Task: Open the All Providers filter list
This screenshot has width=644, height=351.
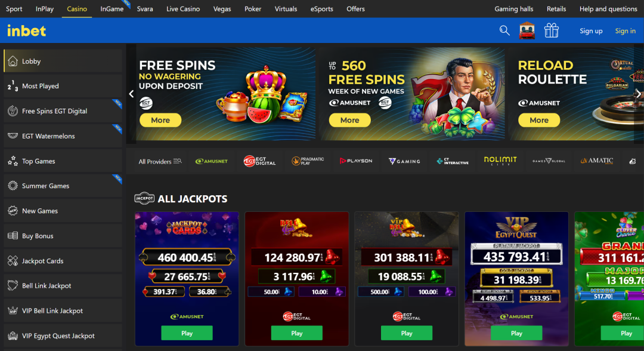Action: 160,162
